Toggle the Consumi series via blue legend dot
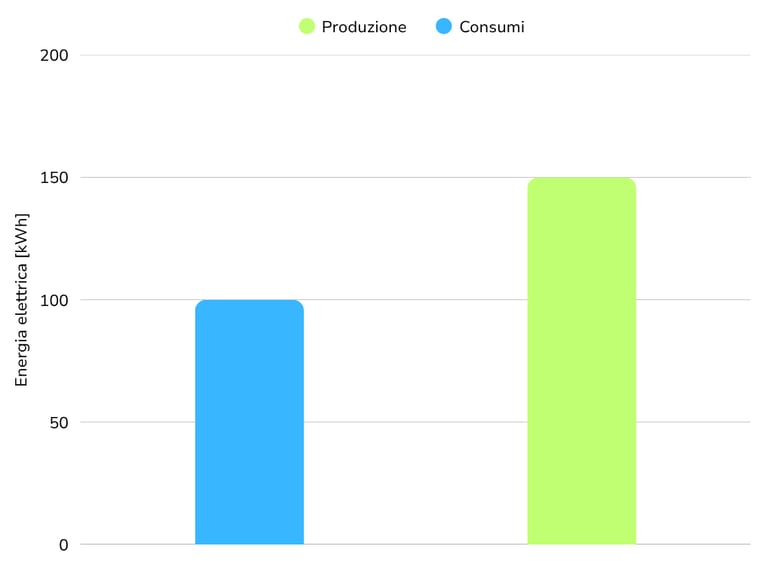Image resolution: width=768 pixels, height=561 pixels. (x=444, y=26)
